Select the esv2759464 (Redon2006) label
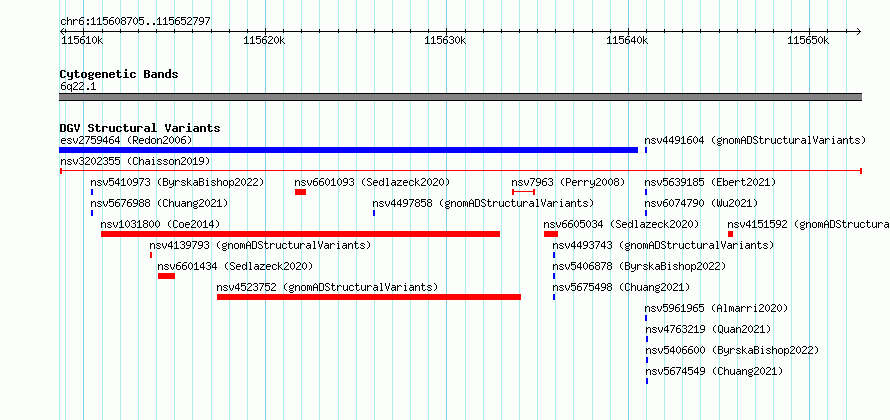Viewport: 890px width, 420px height. [126, 140]
